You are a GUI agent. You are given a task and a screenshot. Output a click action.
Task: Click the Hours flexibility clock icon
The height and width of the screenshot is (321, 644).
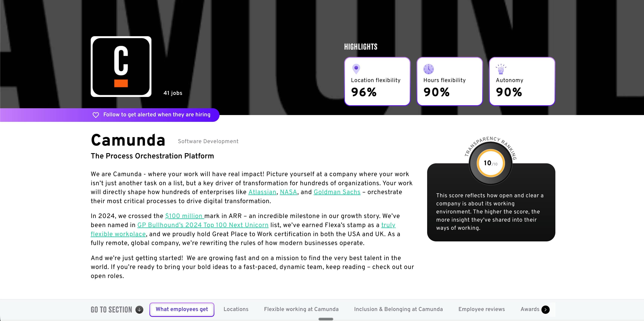point(428,69)
